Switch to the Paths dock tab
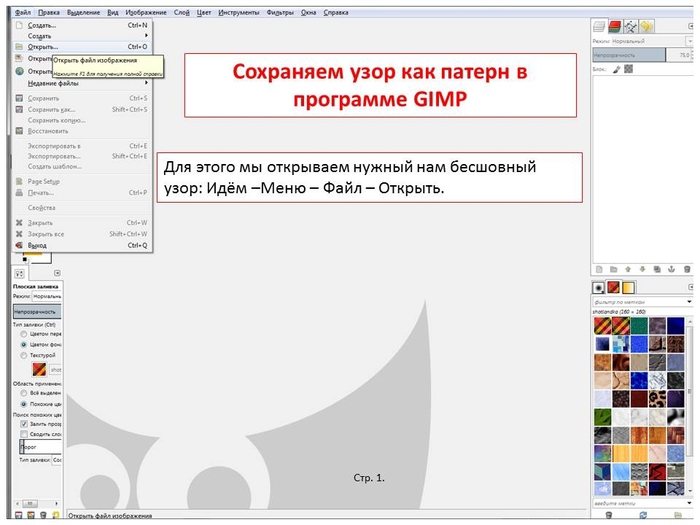 pyautogui.click(x=630, y=27)
